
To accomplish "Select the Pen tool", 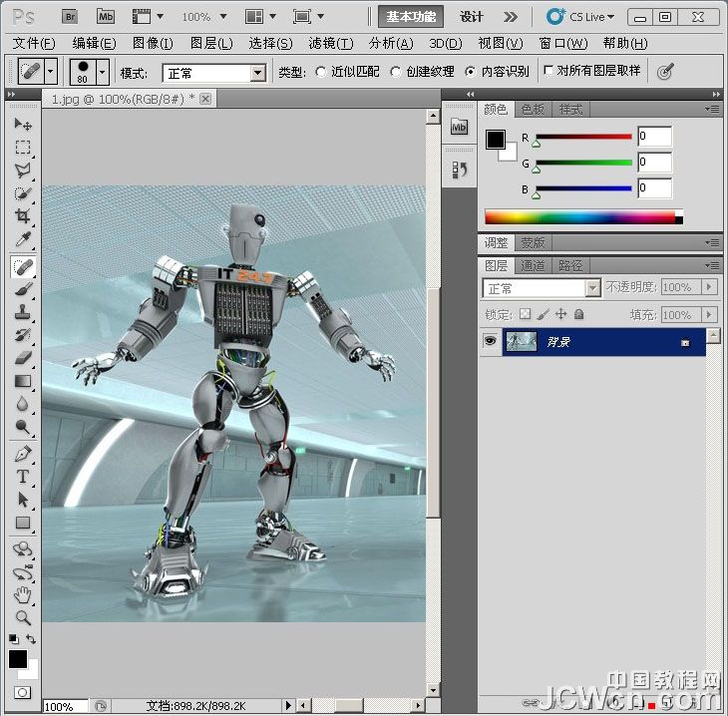I will (22, 454).
